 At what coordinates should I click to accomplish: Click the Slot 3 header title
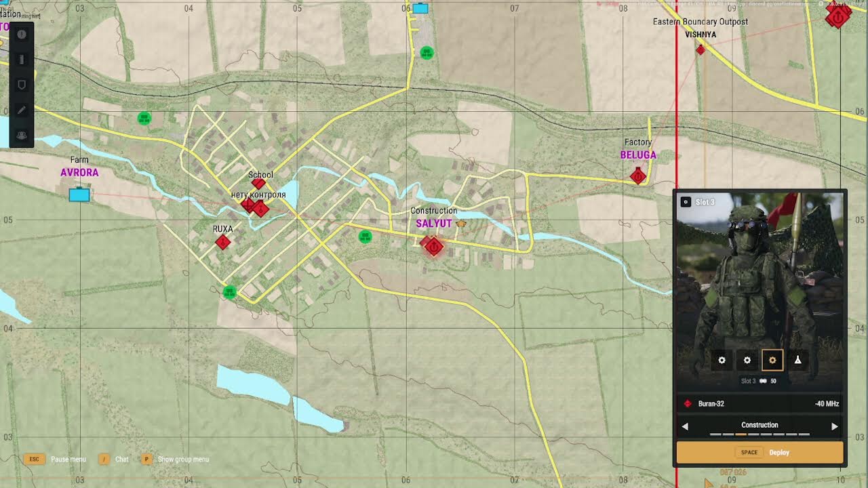pos(705,202)
